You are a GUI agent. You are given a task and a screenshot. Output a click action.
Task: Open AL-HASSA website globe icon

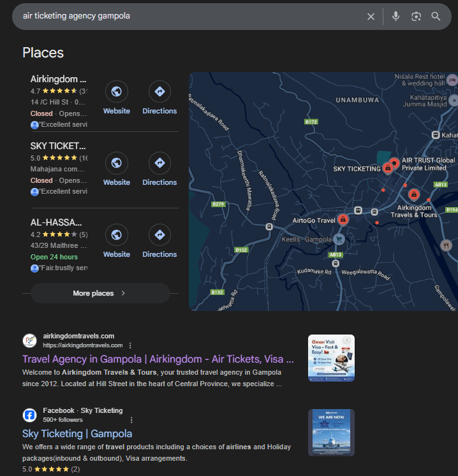[x=116, y=235]
